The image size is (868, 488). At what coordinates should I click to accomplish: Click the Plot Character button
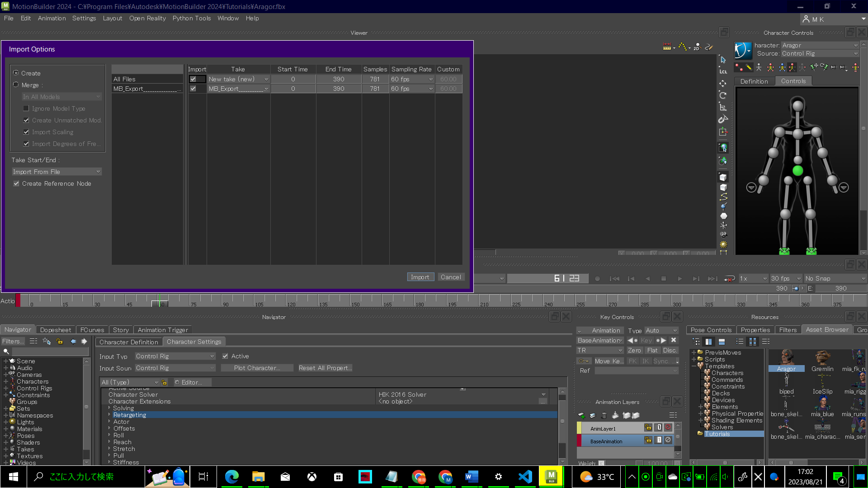(257, 368)
